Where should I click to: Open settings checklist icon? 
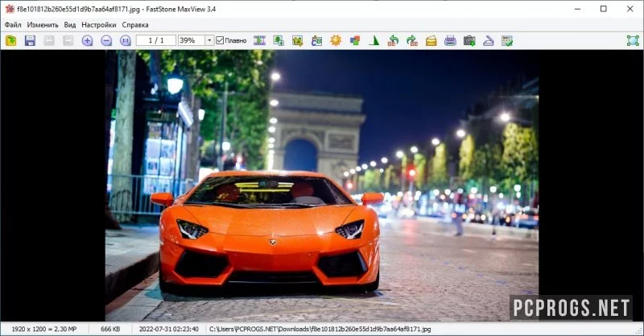507,40
